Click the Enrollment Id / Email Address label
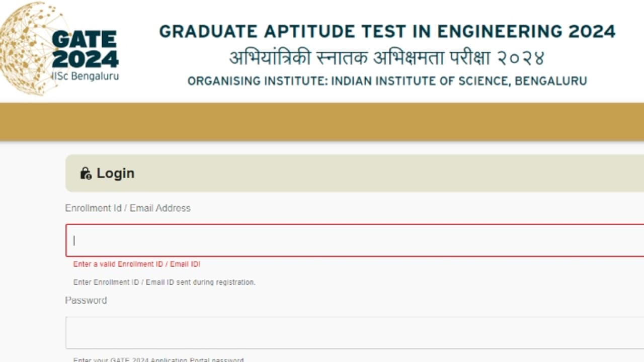 coord(128,208)
